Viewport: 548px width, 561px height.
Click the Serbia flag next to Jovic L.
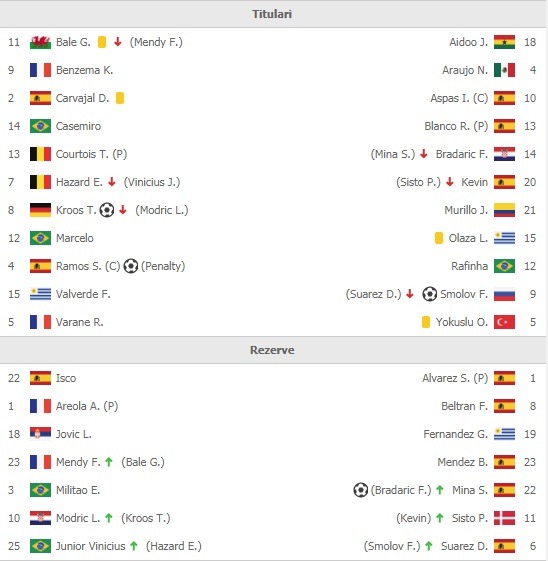(x=40, y=434)
